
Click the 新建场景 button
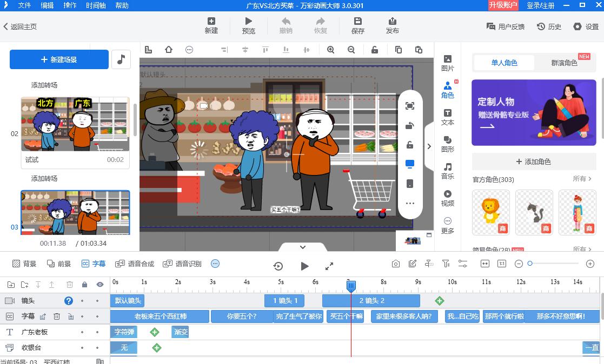coord(59,59)
